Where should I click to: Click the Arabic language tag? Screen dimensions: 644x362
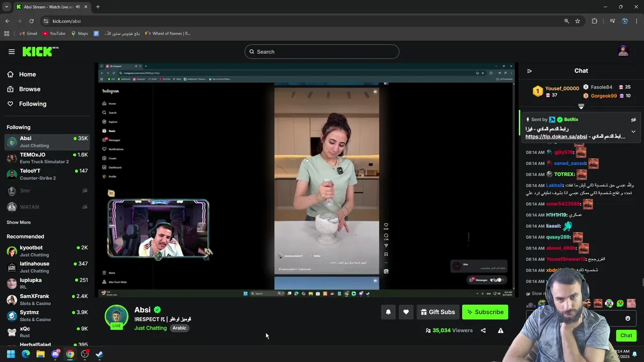tap(180, 328)
